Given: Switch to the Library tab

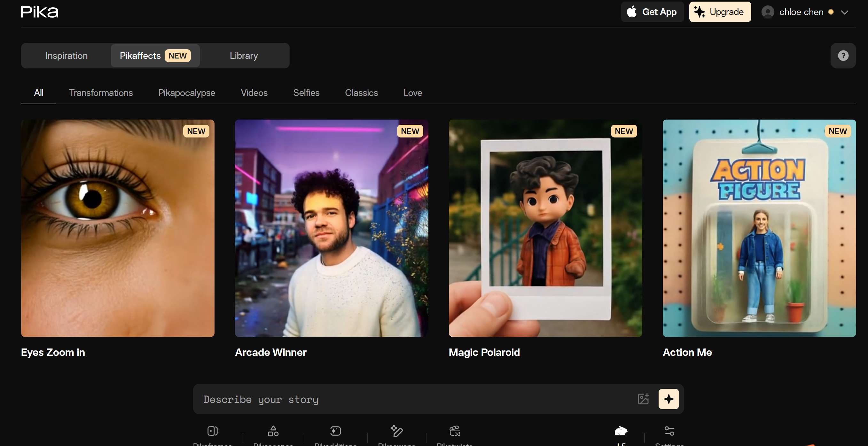Looking at the screenshot, I should pyautogui.click(x=244, y=56).
